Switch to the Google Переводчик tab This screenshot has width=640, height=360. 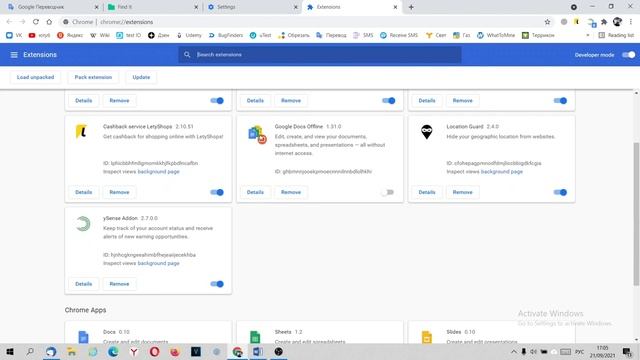coord(52,7)
